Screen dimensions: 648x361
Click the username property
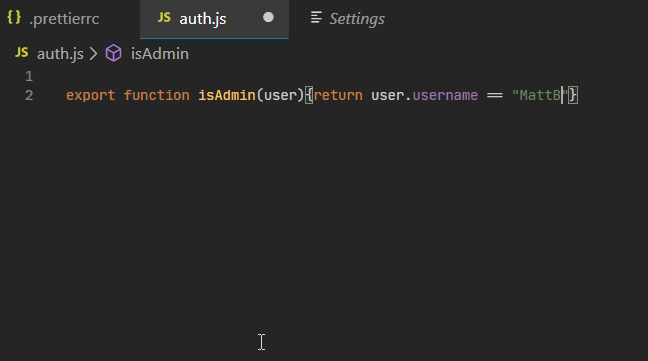[x=445, y=95]
